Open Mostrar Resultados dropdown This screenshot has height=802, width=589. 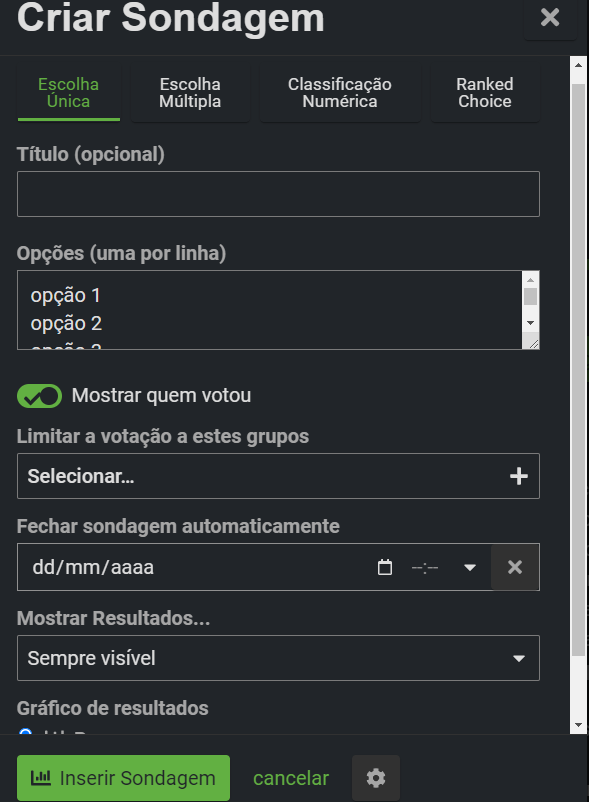tap(278, 658)
